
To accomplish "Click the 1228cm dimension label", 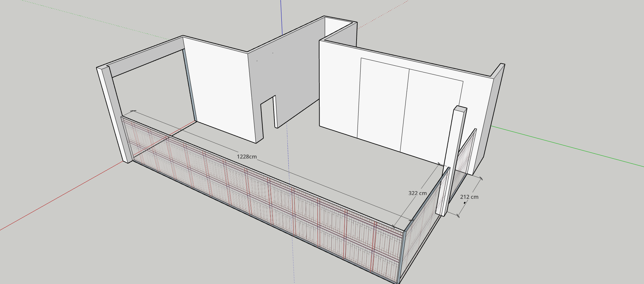I will pyautogui.click(x=247, y=157).
